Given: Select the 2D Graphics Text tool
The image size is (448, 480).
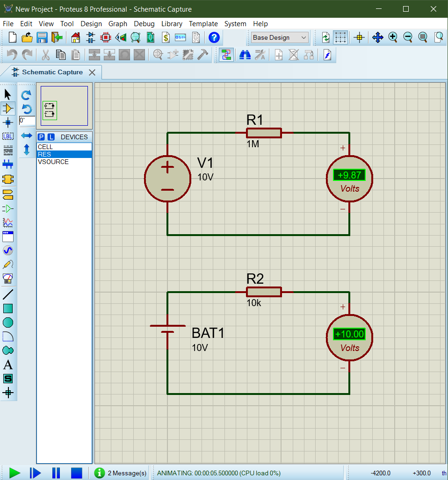Looking at the screenshot, I should (x=8, y=365).
